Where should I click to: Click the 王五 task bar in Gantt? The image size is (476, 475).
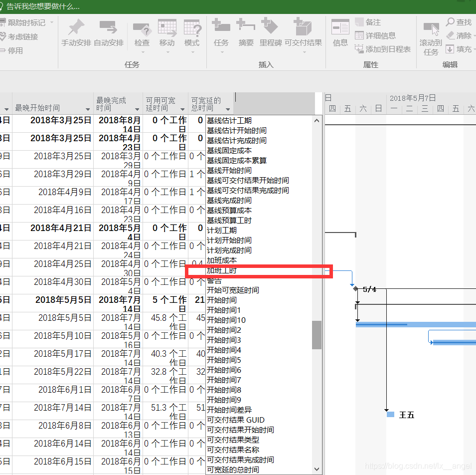390,414
